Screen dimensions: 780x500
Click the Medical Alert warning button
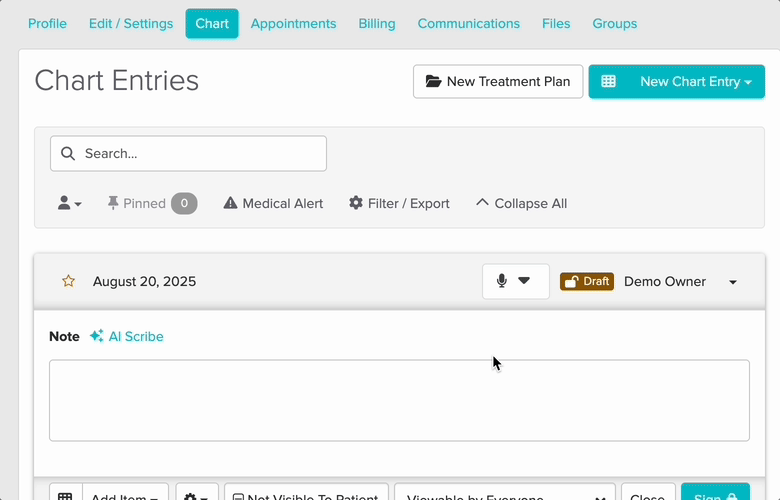pos(273,203)
